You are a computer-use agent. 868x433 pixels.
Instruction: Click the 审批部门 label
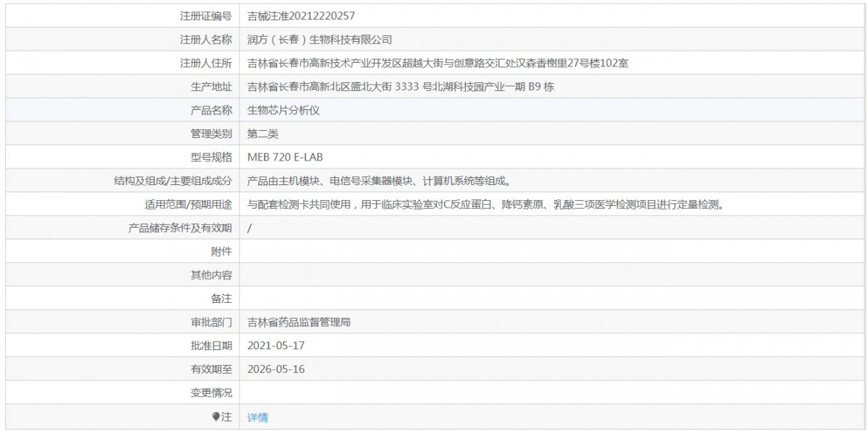pyautogui.click(x=211, y=322)
